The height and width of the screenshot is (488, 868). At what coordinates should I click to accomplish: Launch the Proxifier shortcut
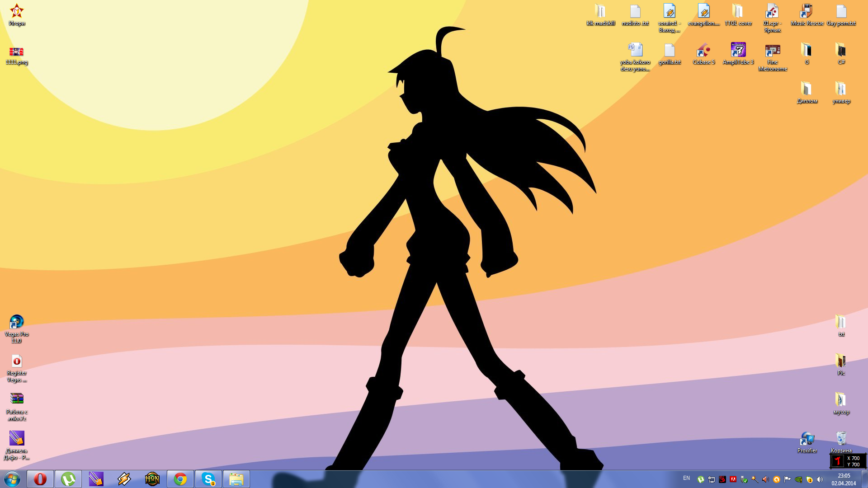click(x=807, y=442)
